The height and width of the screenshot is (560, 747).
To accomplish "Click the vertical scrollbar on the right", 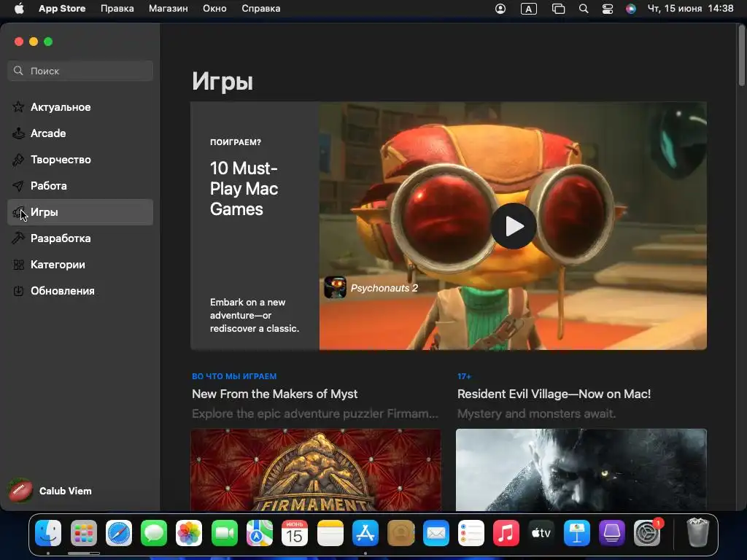I will (x=741, y=55).
